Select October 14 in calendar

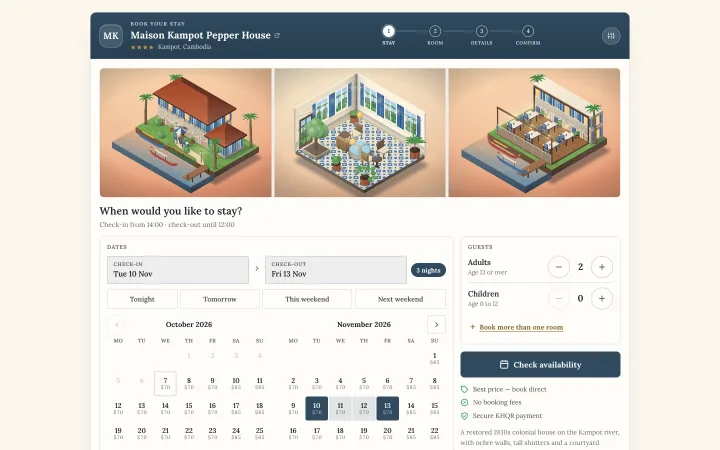pos(165,408)
